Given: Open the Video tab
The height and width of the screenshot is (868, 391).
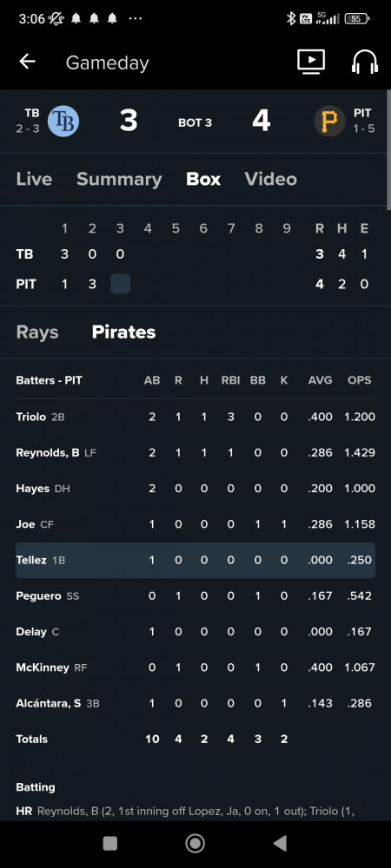Looking at the screenshot, I should click(270, 180).
